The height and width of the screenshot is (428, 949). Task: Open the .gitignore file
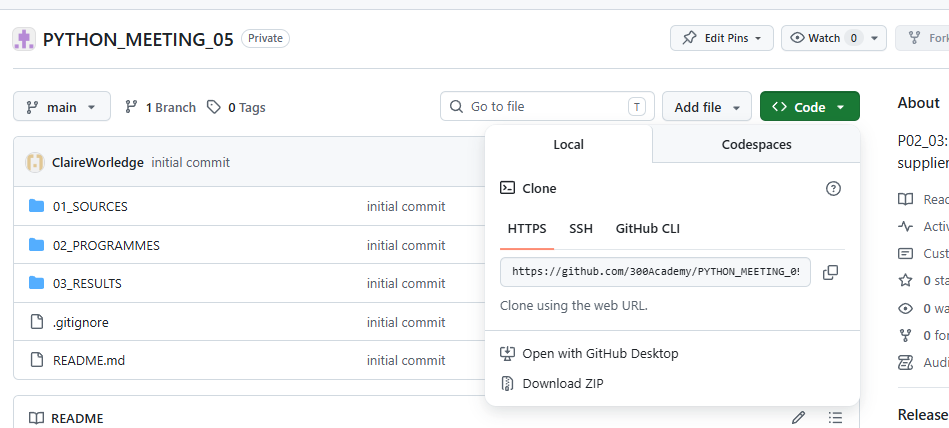point(81,322)
